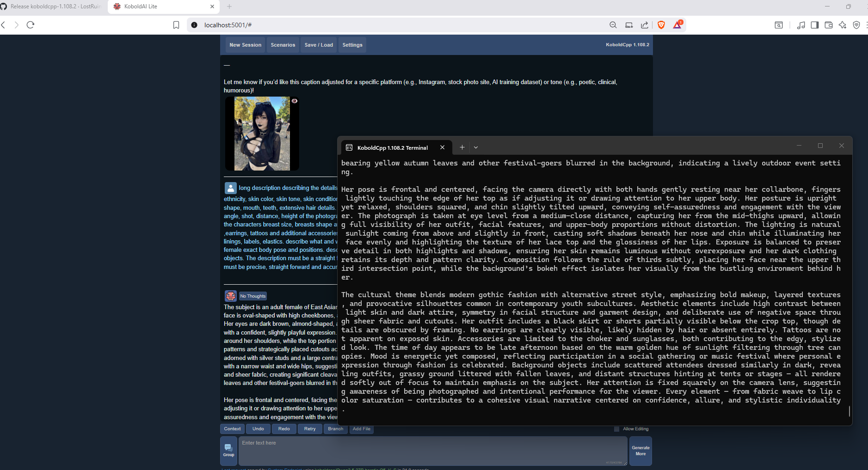Screen dimensions: 868x470
Task: Open the Brave Wallet icon
Action: [x=829, y=25]
